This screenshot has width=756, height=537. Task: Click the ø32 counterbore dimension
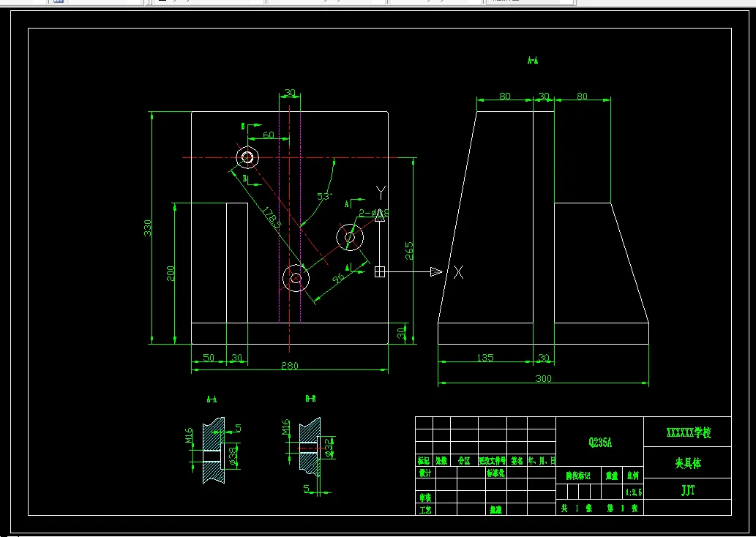click(329, 447)
